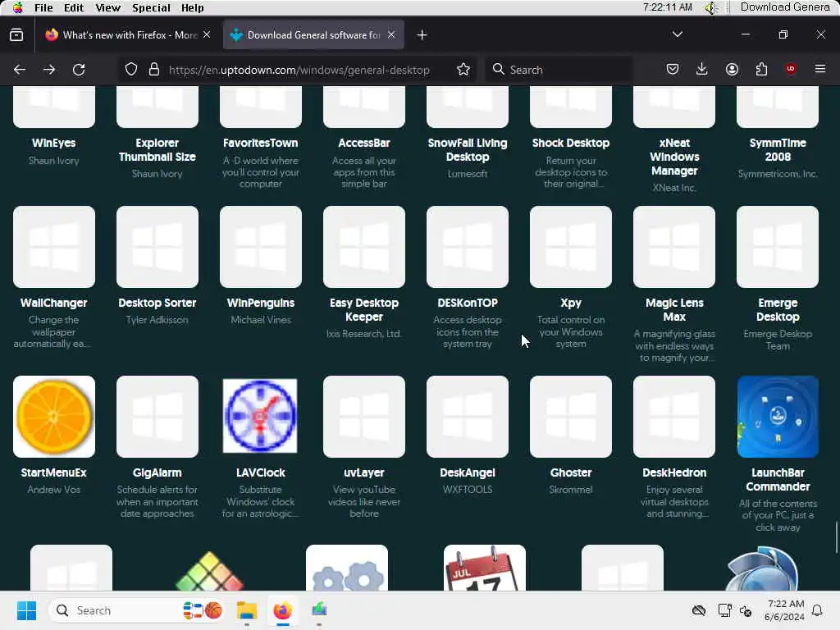Open the LaunchBar Commander app icon
The image size is (840, 630).
[x=778, y=417]
